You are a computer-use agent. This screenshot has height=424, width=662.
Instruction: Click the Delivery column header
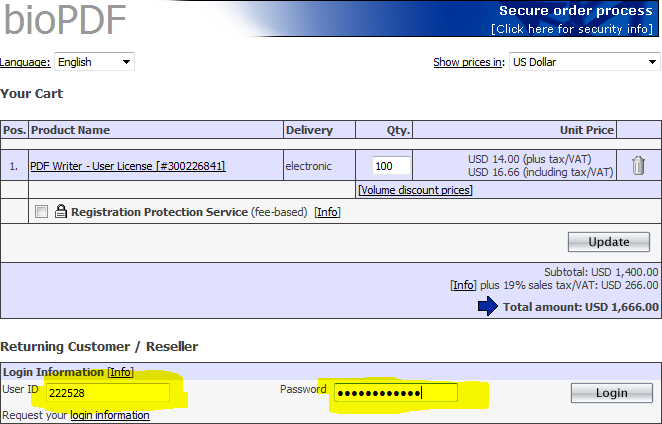[309, 130]
